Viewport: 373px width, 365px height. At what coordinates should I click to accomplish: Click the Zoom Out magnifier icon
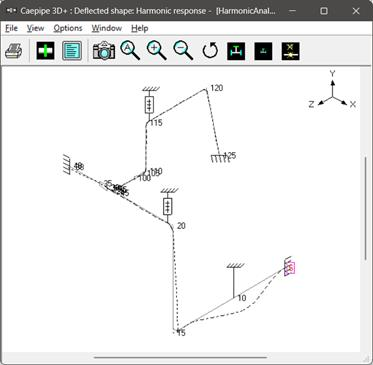183,51
